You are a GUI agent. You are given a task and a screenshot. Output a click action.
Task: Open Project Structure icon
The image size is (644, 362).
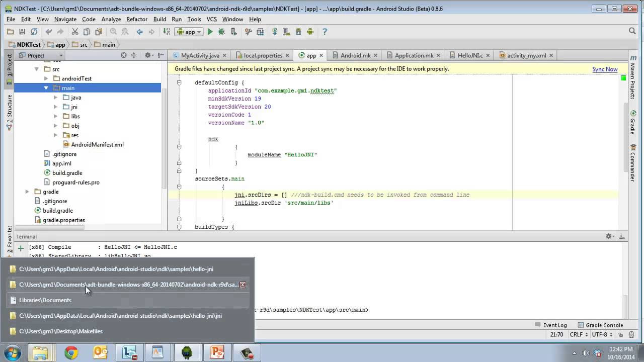260,32
